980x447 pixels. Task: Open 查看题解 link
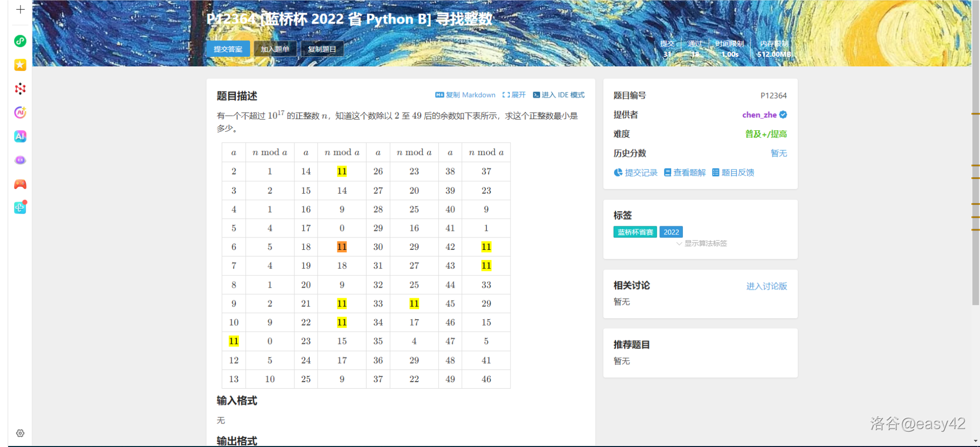[684, 173]
